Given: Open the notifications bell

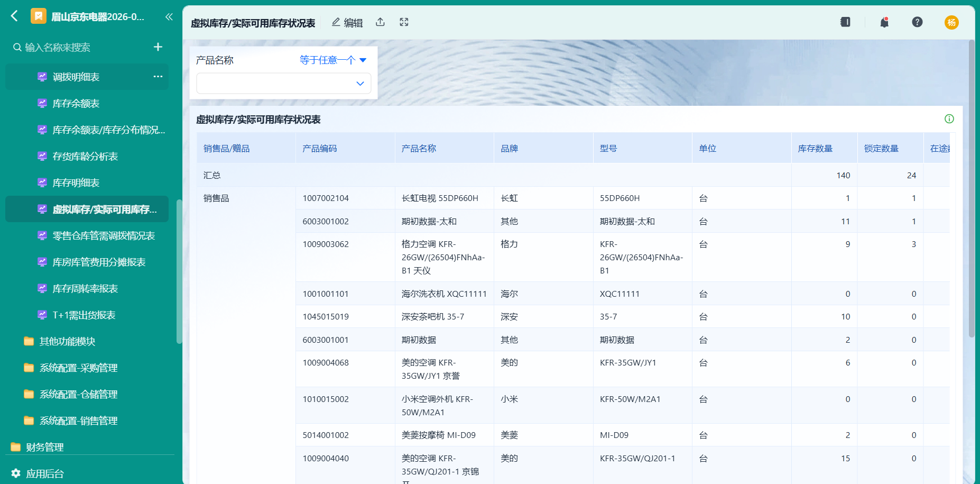Looking at the screenshot, I should coord(884,22).
